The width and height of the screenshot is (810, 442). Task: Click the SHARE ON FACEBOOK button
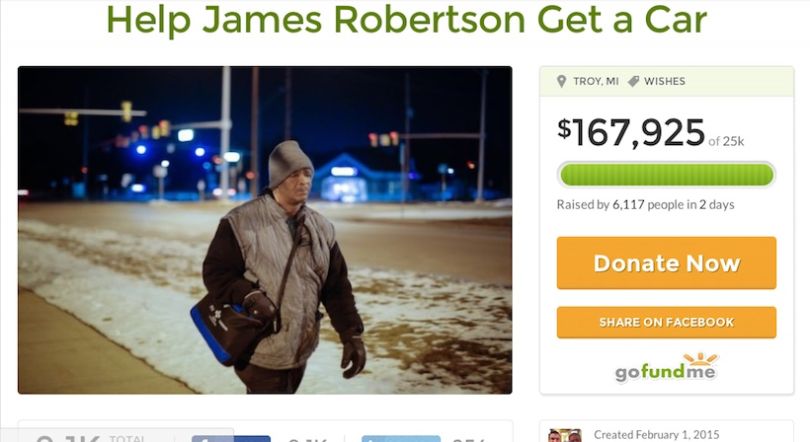(666, 322)
